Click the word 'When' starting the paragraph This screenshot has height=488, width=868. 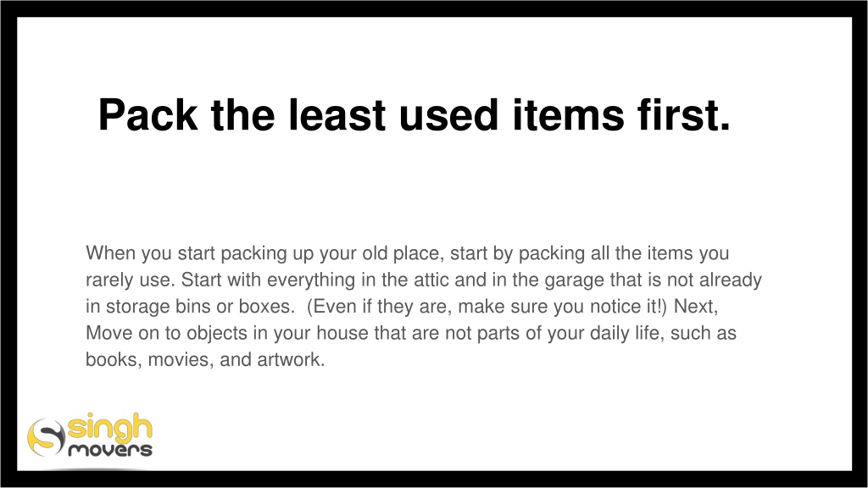[111, 252]
